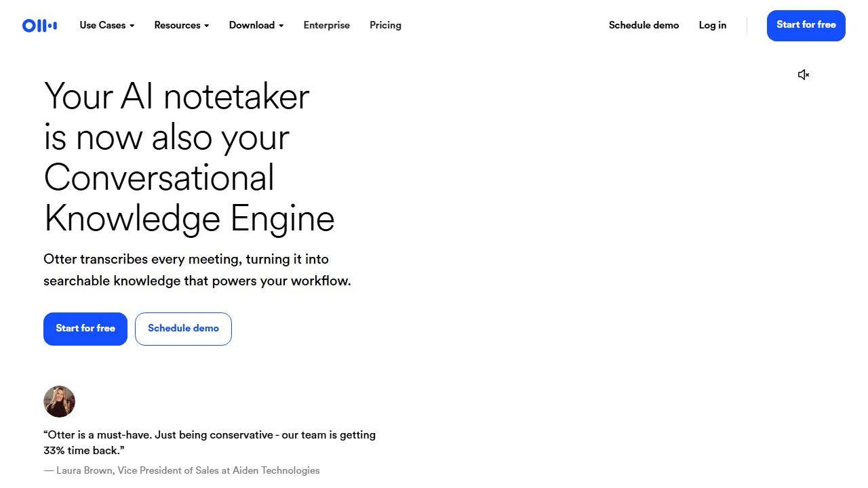Open the Pricing page
The width and height of the screenshot is (868, 488).
click(385, 25)
